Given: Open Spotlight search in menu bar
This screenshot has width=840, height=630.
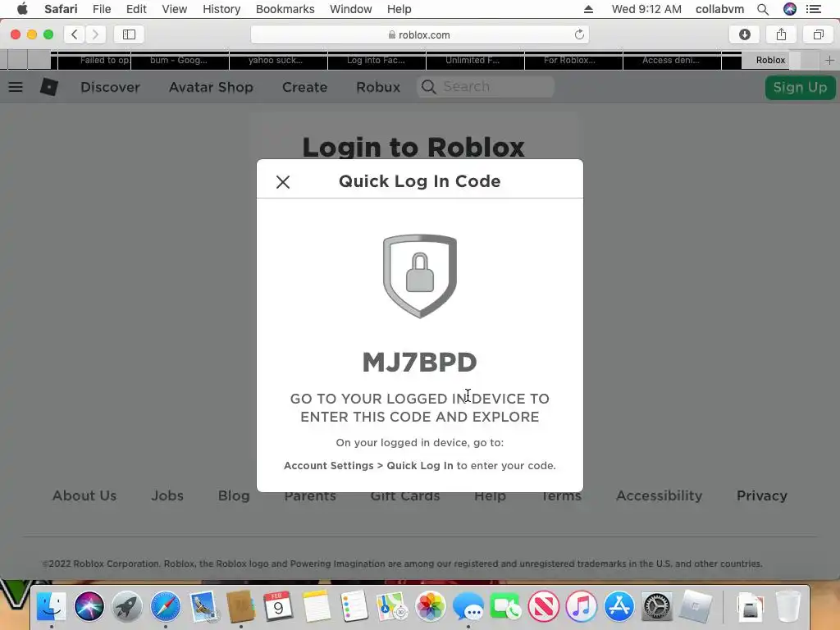Looking at the screenshot, I should pyautogui.click(x=763, y=9).
